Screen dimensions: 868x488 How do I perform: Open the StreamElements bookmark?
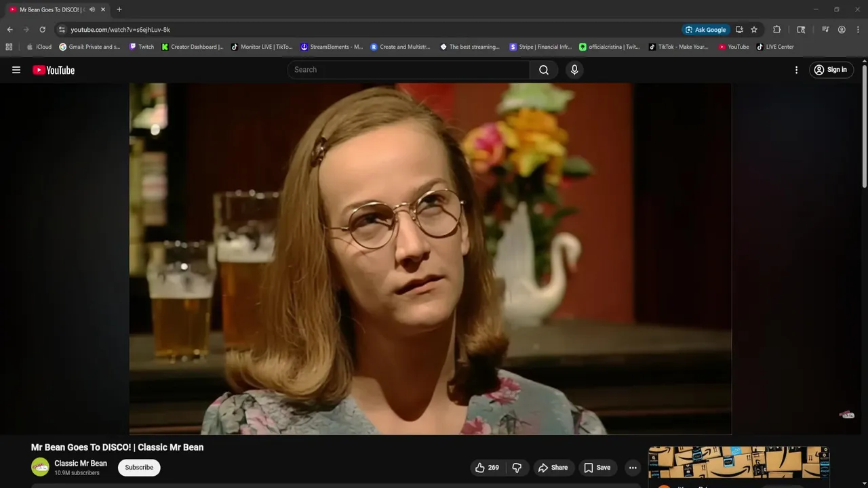click(332, 47)
